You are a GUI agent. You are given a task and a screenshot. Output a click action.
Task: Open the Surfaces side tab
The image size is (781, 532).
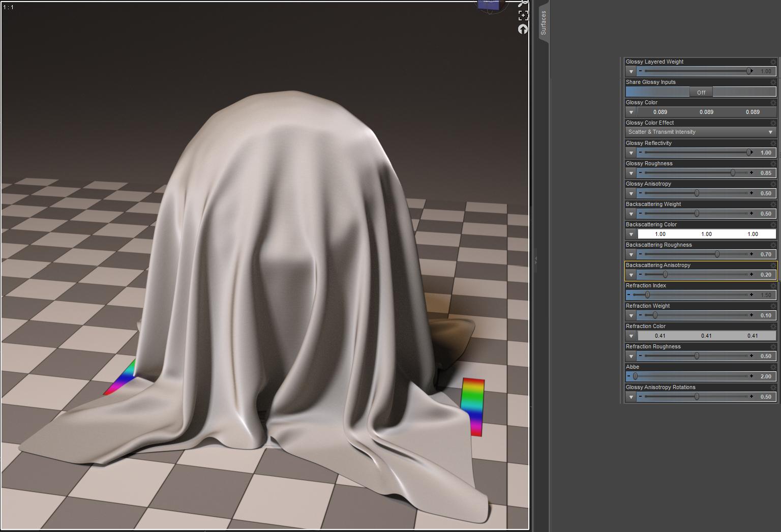[x=544, y=23]
